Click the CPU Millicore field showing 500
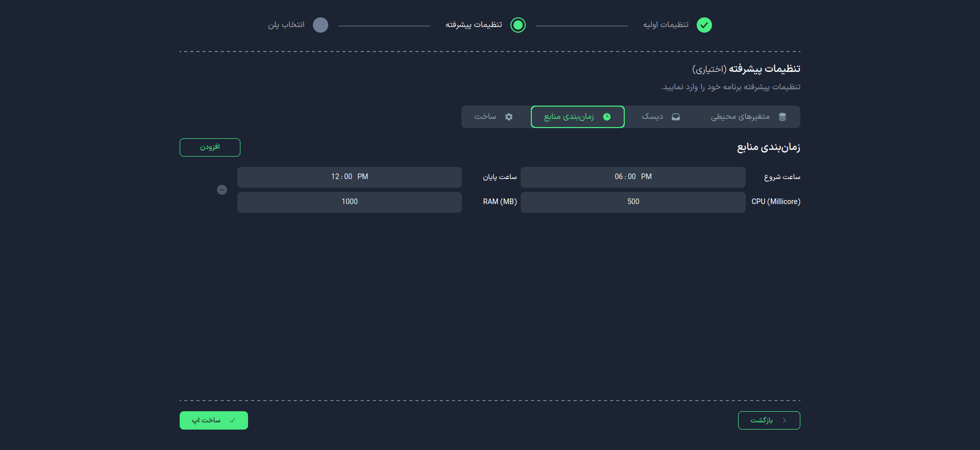 click(x=633, y=202)
